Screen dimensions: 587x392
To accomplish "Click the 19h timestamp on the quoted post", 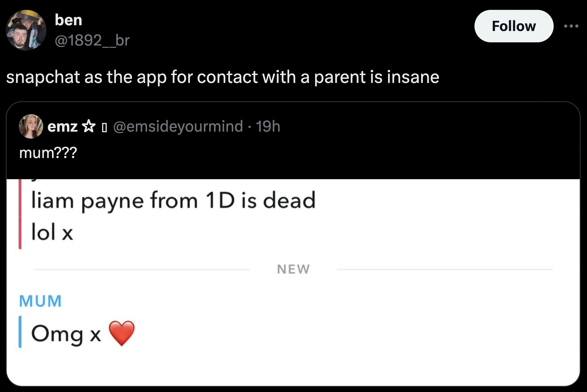I will 268,126.
